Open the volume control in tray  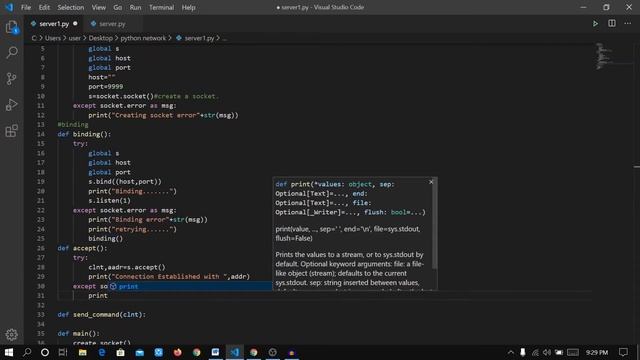tap(547, 352)
